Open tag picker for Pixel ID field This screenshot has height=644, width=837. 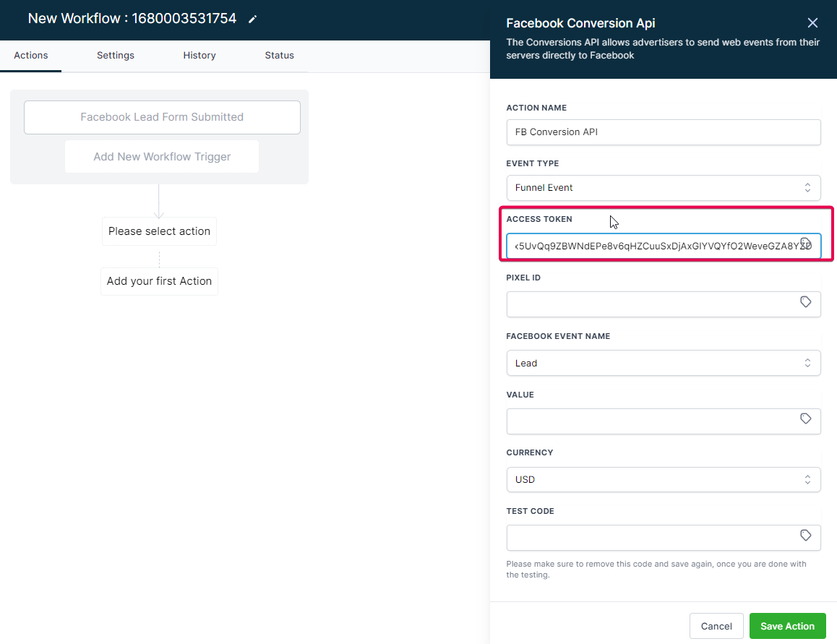click(x=805, y=301)
